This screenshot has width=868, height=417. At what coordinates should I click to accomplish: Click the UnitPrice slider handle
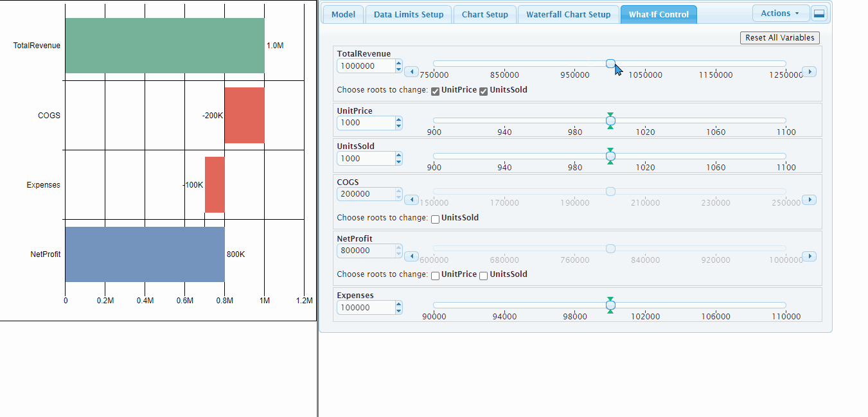click(610, 120)
